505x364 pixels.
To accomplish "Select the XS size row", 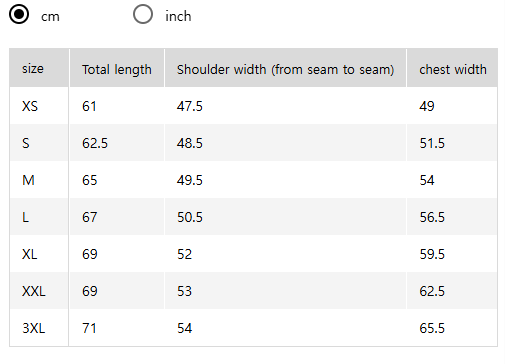I will 253,106.
